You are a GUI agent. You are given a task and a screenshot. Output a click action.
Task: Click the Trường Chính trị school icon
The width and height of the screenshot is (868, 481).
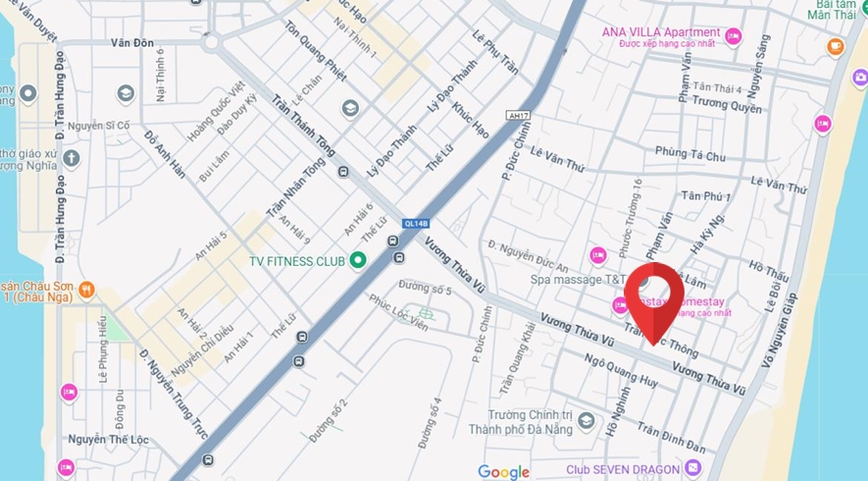pyautogui.click(x=587, y=422)
